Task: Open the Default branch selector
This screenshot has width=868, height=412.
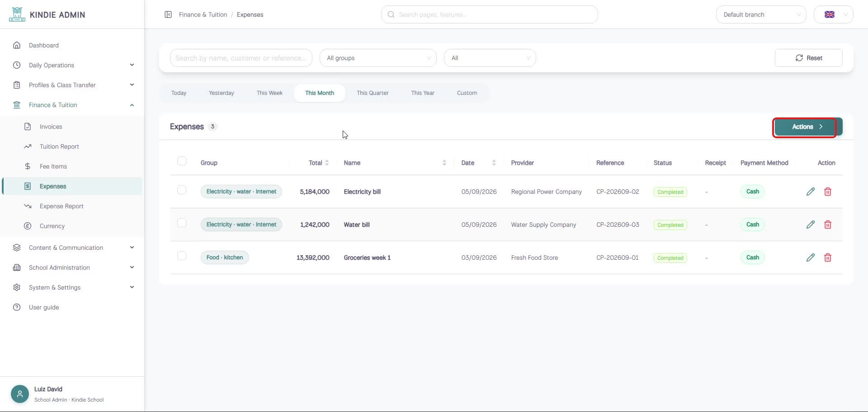Action: click(761, 14)
